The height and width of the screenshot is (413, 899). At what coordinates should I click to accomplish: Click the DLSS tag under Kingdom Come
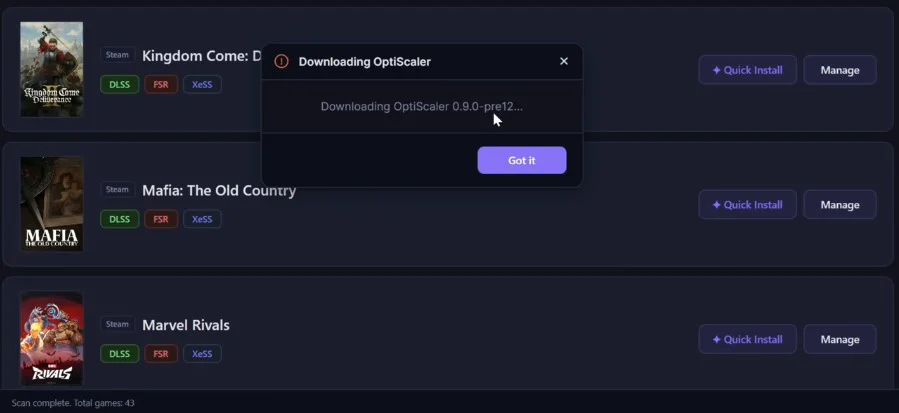(x=120, y=84)
